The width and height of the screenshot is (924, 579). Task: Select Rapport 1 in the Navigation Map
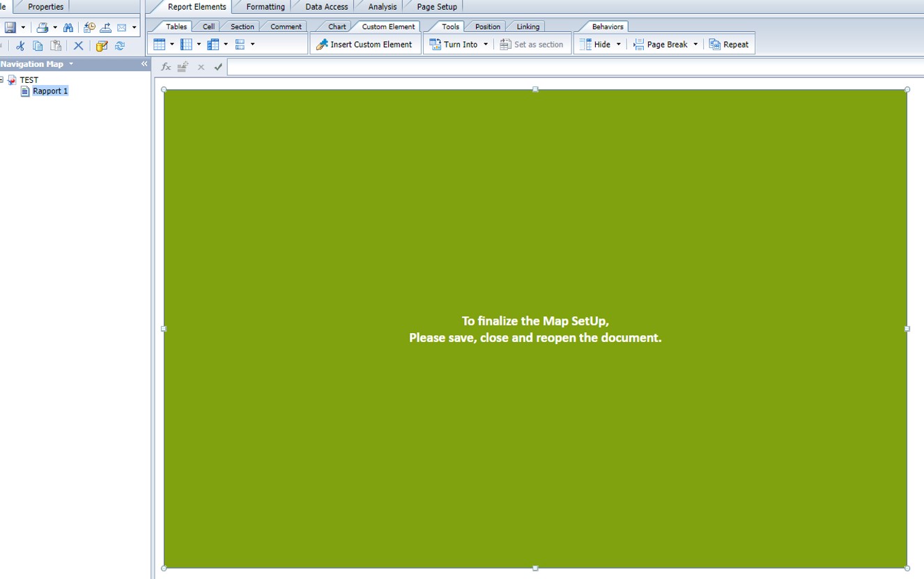point(50,91)
